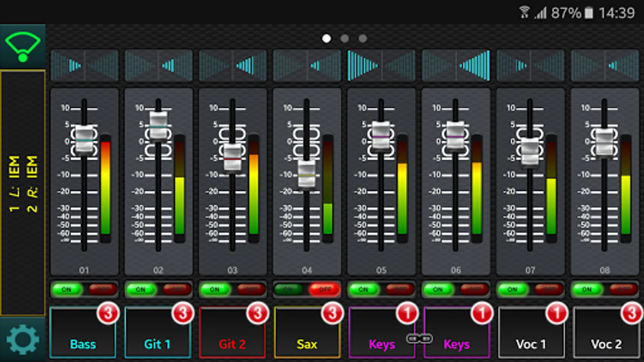644x362 pixels.
Task: Turn channel 01 ON
Action: (x=66, y=289)
